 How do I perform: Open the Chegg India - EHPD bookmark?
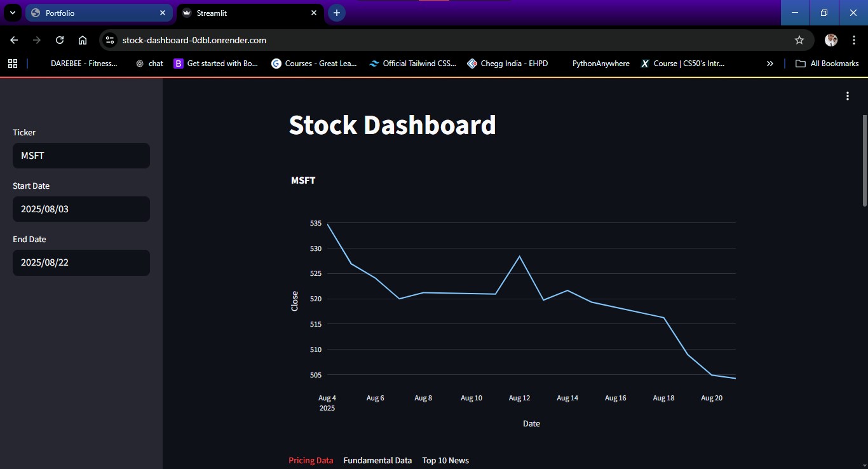tap(507, 63)
